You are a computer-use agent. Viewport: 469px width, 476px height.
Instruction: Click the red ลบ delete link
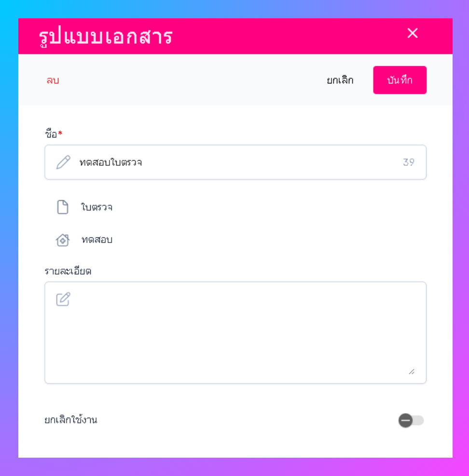click(53, 81)
